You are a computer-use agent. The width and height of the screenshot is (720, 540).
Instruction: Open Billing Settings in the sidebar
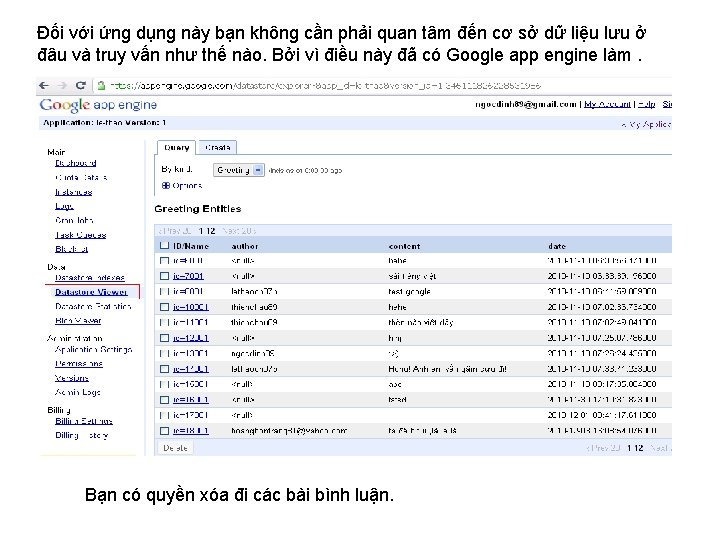(x=84, y=421)
